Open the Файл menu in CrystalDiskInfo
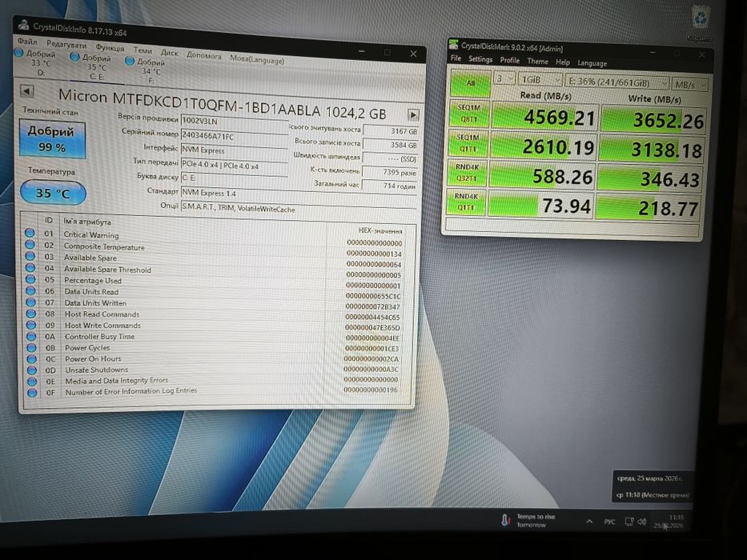Screen dimensions: 747x560 tap(27, 42)
